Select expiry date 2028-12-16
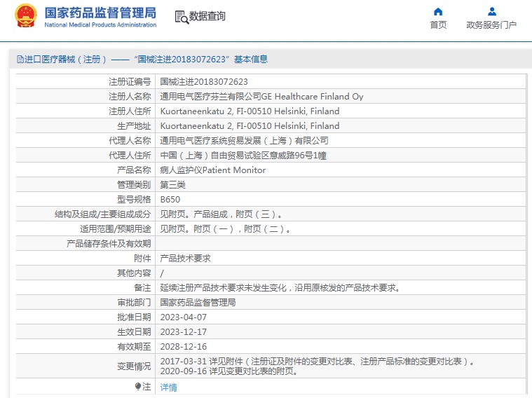Image resolution: width=532 pixels, height=398 pixels. tap(183, 347)
